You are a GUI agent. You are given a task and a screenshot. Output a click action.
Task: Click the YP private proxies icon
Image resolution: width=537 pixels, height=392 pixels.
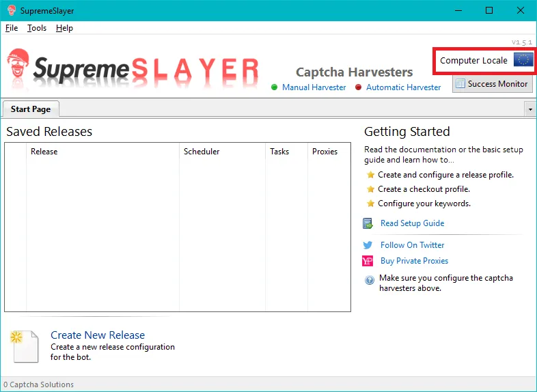(368, 261)
